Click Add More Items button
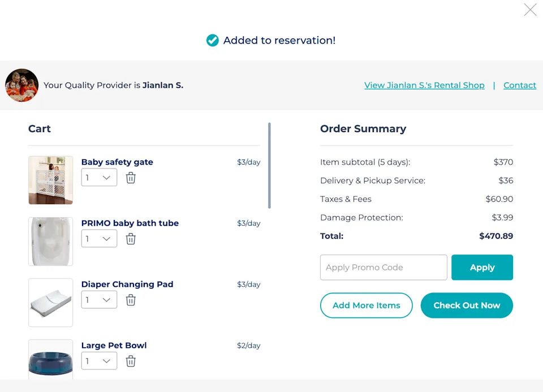Screen dimensions: 543x392 click(367, 305)
